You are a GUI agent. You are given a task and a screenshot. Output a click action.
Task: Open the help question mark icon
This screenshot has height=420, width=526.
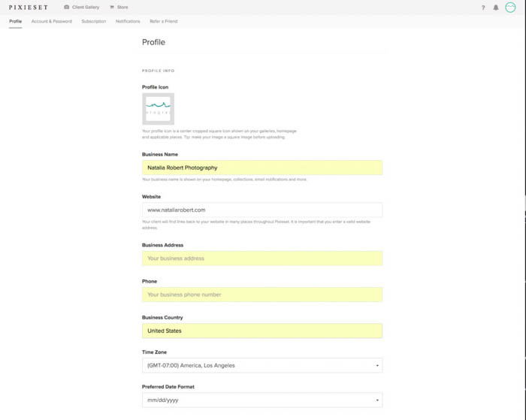click(482, 8)
